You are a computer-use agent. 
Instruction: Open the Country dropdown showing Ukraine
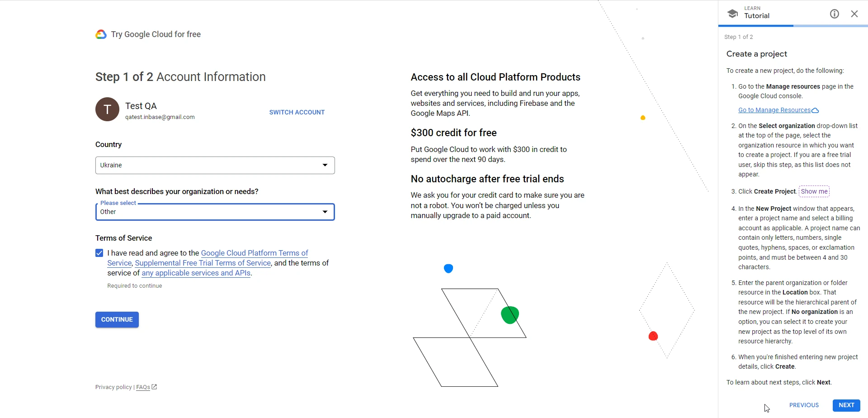click(215, 165)
